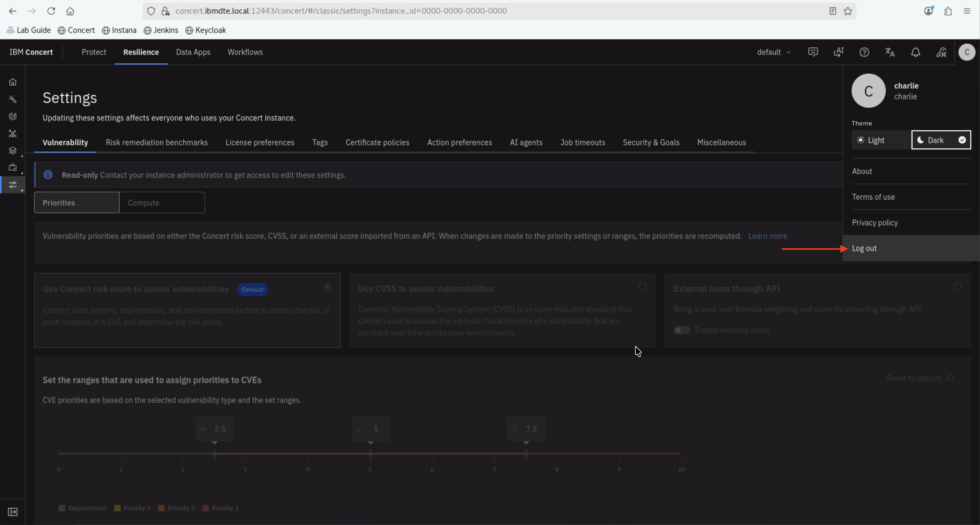The height and width of the screenshot is (525, 980).
Task: Click Reset to default
Action: pos(920,378)
